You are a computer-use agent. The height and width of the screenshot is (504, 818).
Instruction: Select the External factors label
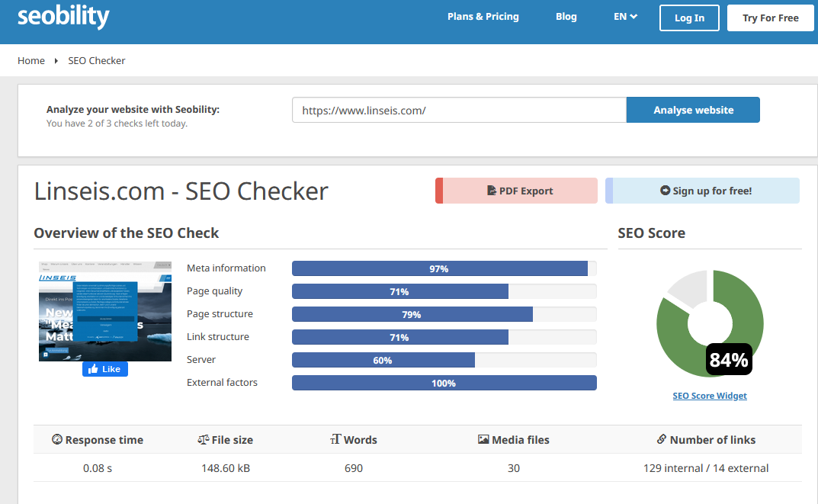[x=222, y=383]
